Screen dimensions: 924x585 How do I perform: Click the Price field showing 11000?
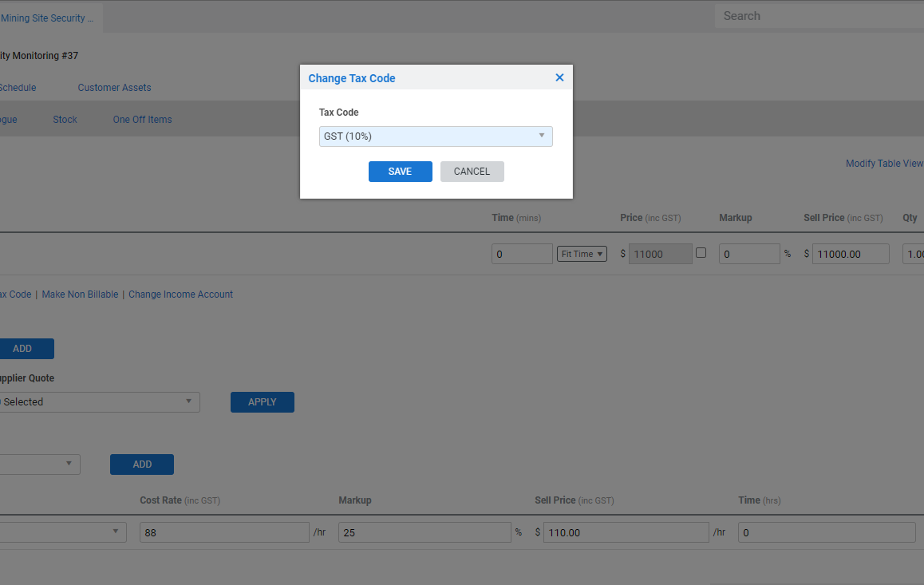click(660, 254)
